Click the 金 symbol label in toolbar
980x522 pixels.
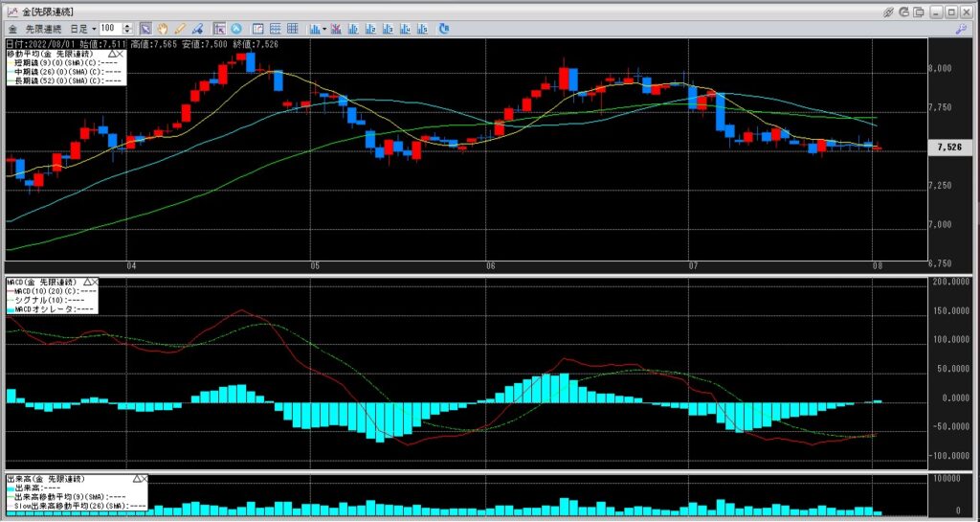point(12,29)
